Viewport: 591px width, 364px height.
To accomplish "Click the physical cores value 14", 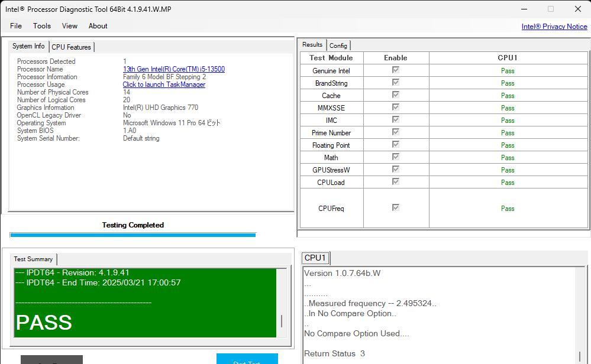I will 127,92.
